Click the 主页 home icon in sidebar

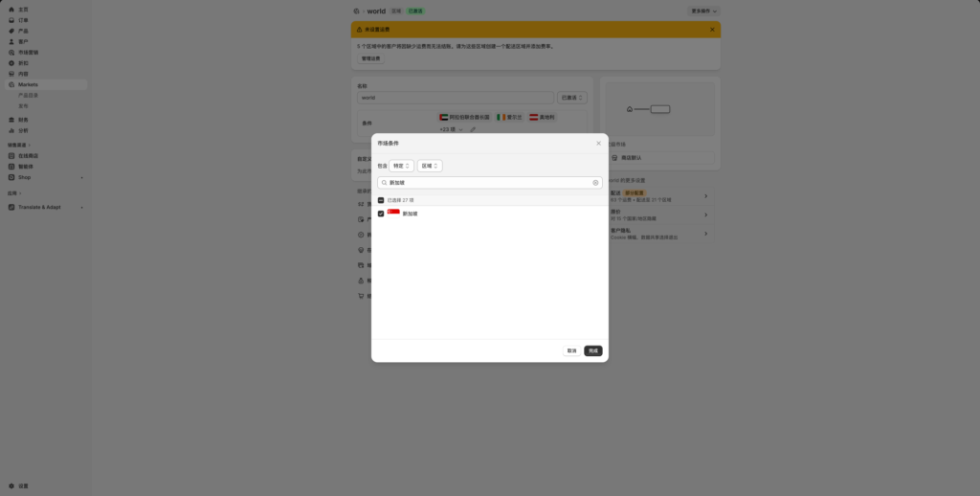click(11, 10)
